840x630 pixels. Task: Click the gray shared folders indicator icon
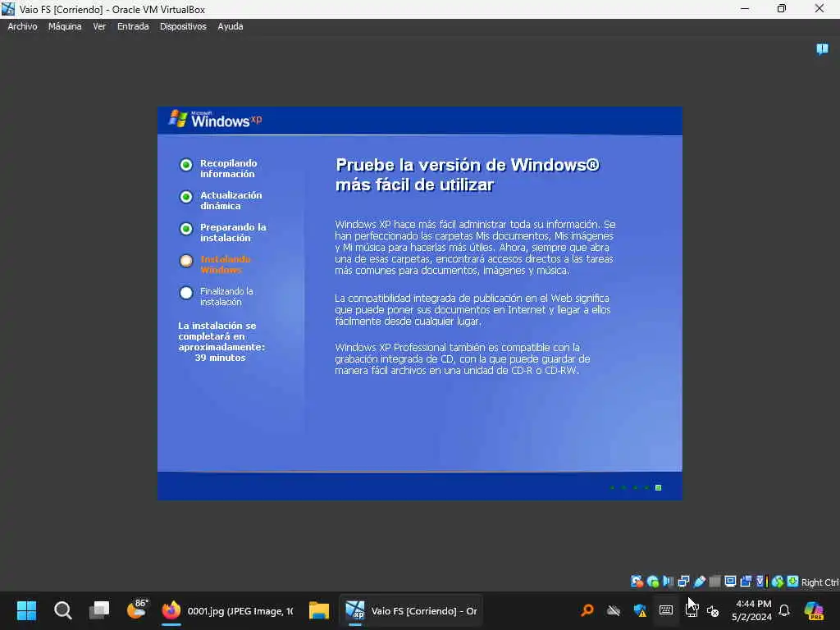(x=714, y=582)
